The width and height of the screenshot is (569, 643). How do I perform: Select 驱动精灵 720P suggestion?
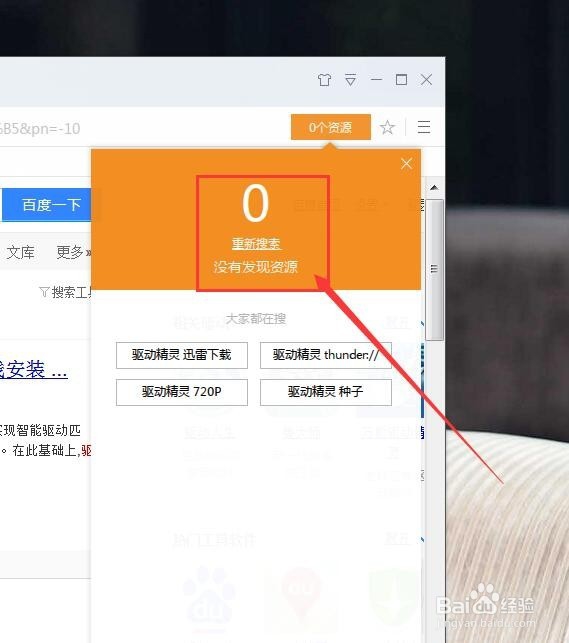click(182, 392)
